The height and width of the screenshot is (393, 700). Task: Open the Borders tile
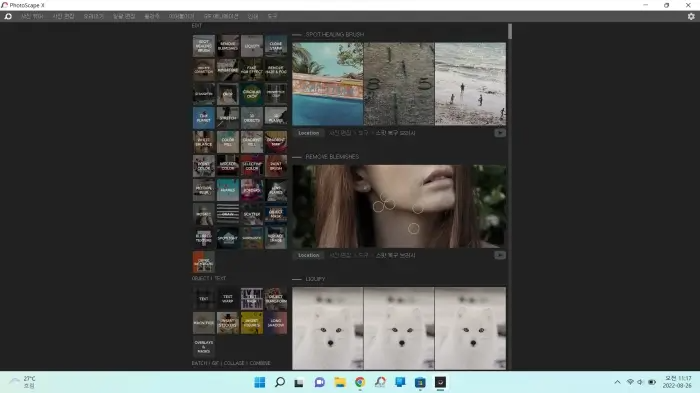(252, 190)
